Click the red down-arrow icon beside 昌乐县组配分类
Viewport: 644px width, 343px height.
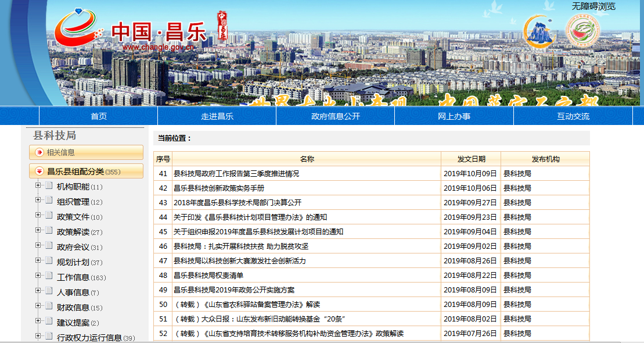(x=39, y=172)
